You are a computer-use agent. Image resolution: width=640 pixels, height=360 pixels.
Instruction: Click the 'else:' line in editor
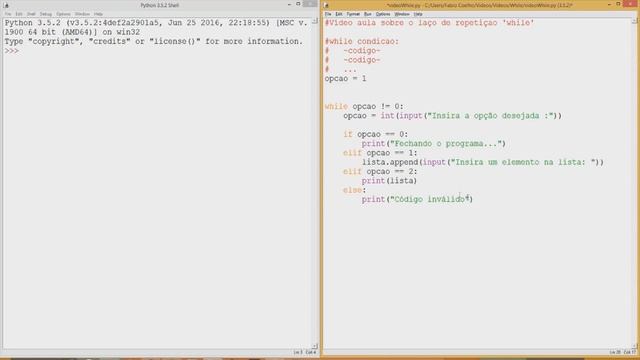(x=355, y=190)
